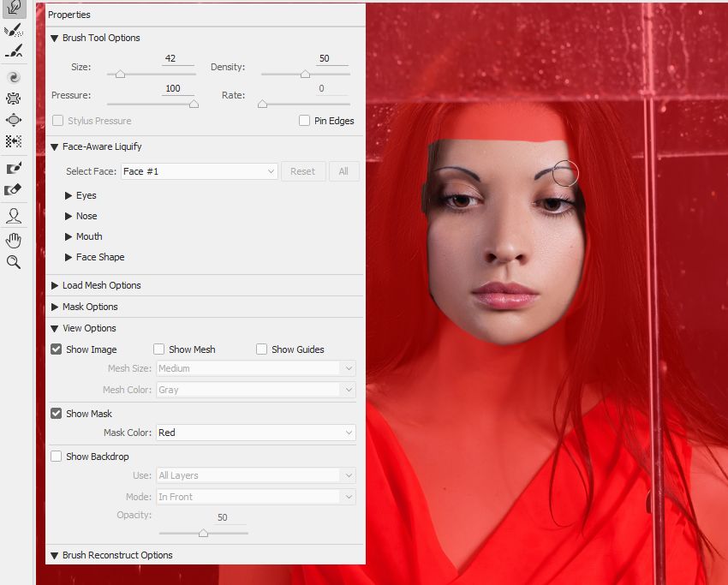Screen dimensions: 728x585
Task: Select the Smooth tool
Action: pos(14,51)
